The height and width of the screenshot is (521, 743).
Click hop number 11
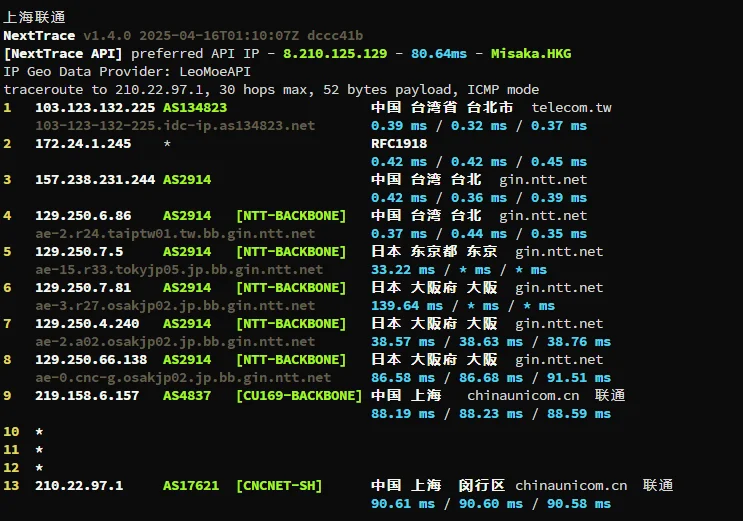click(x=11, y=450)
